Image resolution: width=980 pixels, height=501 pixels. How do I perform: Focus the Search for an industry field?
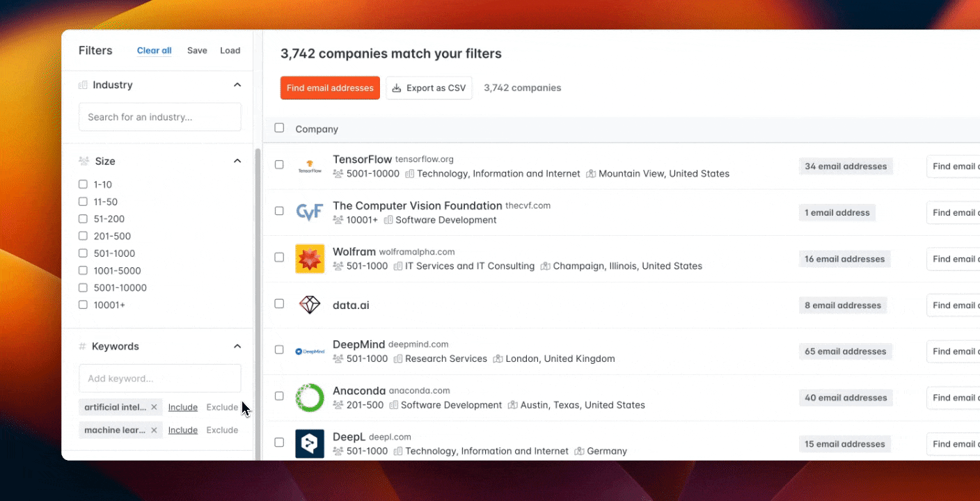point(160,117)
